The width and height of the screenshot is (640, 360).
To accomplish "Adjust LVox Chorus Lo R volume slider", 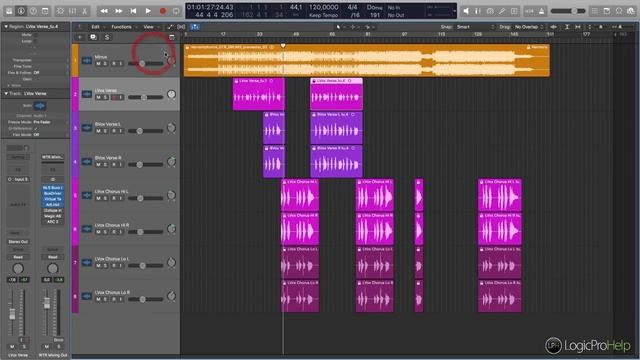I will (x=146, y=299).
